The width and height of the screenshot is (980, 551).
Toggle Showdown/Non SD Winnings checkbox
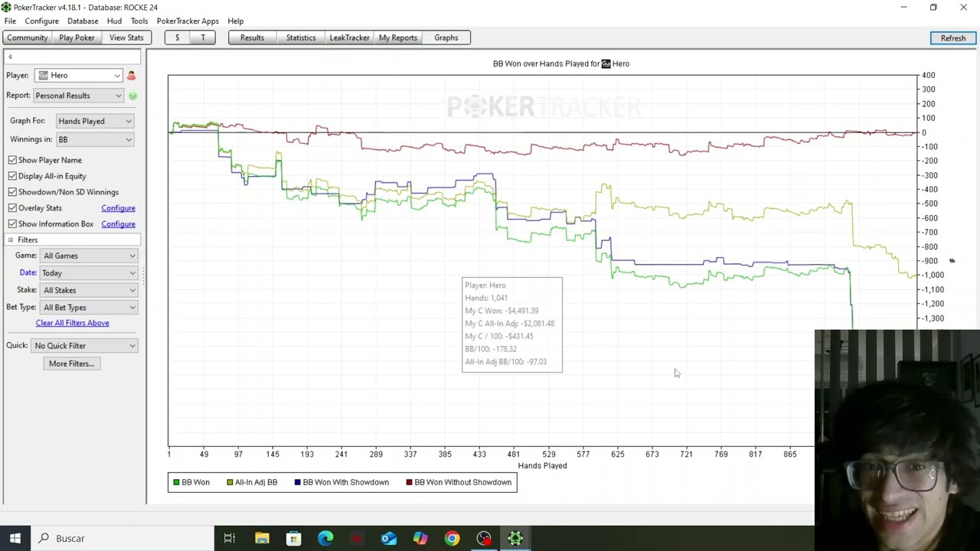pos(12,192)
